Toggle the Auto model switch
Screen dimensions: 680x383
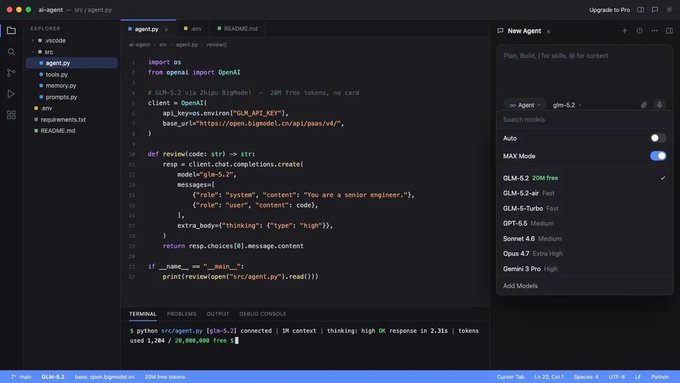point(658,138)
